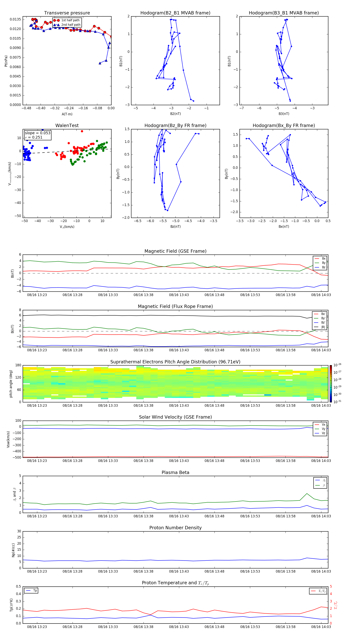This screenshot has height=644, width=351.
Task: Select the |B| legend entry in Flux Rope plot
Action: pyautogui.click(x=320, y=327)
